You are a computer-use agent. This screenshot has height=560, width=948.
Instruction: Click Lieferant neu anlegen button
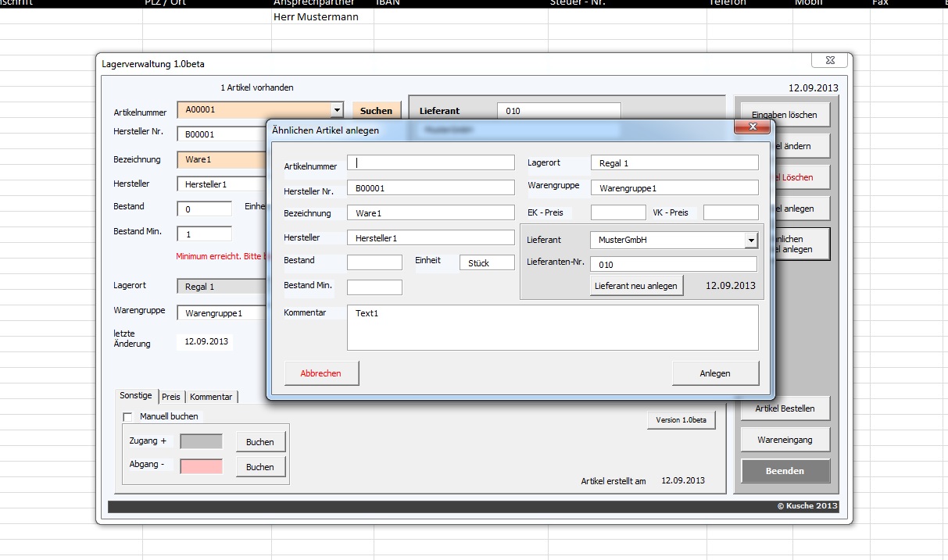click(636, 285)
